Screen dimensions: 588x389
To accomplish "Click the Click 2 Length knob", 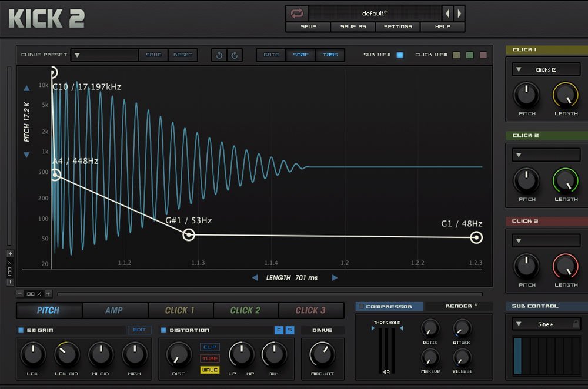I will coord(566,180).
